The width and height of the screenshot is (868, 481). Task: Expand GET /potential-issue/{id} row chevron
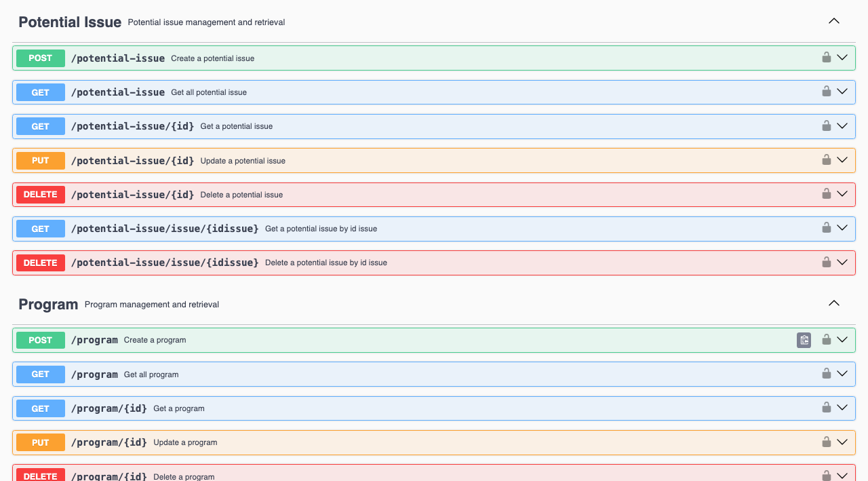tap(842, 126)
